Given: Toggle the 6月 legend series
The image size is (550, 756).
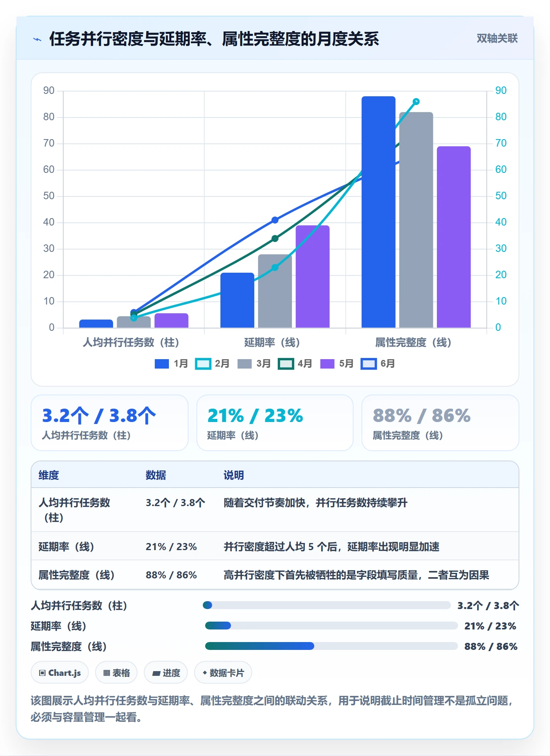Looking at the screenshot, I should (378, 363).
